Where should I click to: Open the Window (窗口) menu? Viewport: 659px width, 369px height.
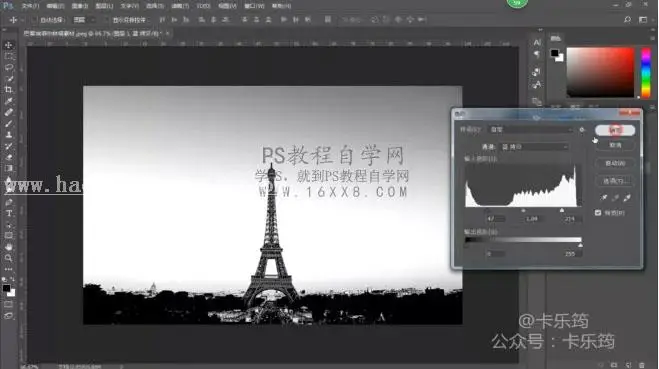click(x=254, y=6)
